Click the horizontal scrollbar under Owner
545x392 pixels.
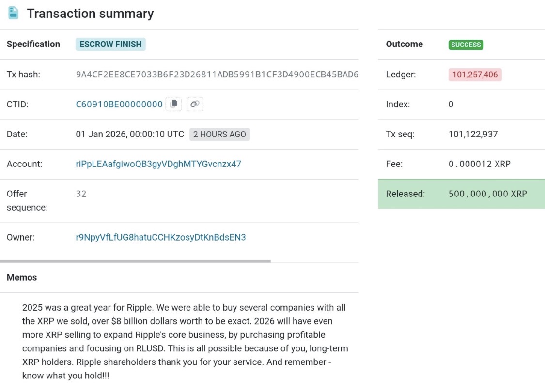click(x=135, y=261)
